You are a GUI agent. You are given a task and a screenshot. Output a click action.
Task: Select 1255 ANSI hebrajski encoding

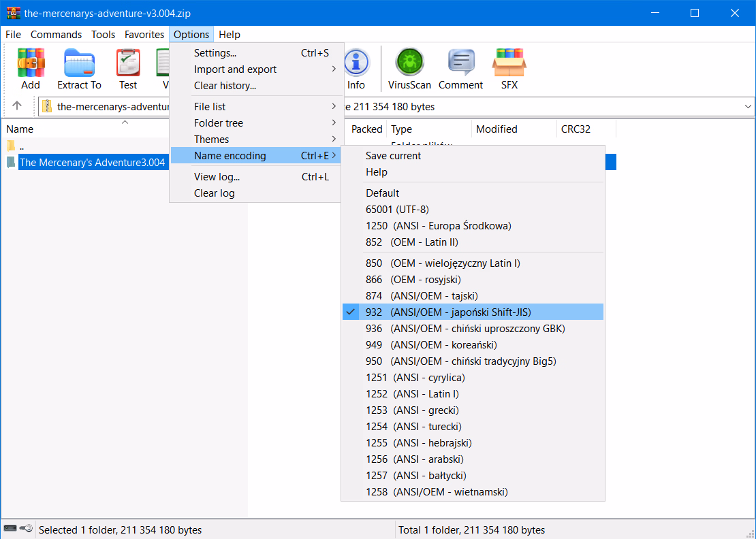coord(473,443)
